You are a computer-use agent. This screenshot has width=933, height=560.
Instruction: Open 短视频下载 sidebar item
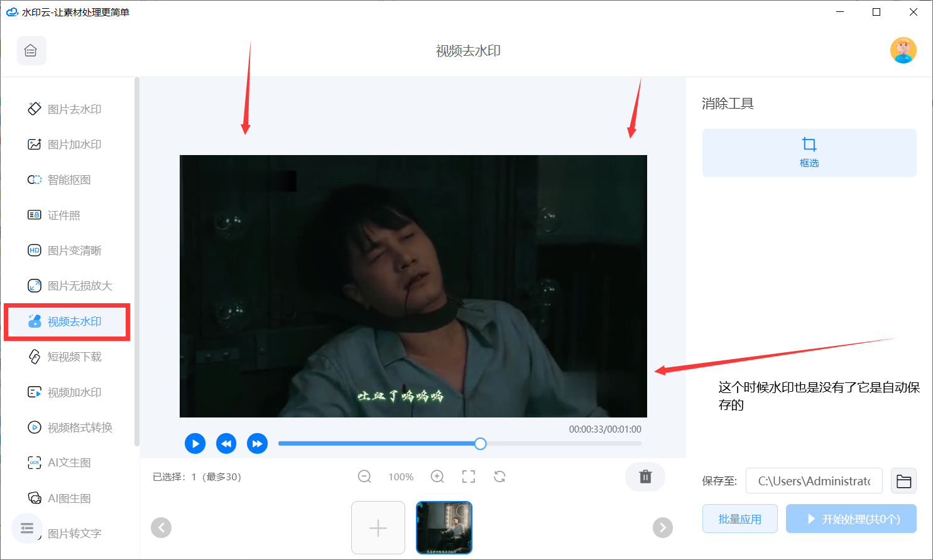point(65,357)
